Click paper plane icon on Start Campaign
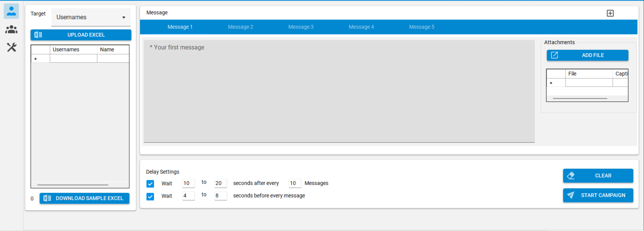The height and width of the screenshot is (231, 644). [571, 195]
